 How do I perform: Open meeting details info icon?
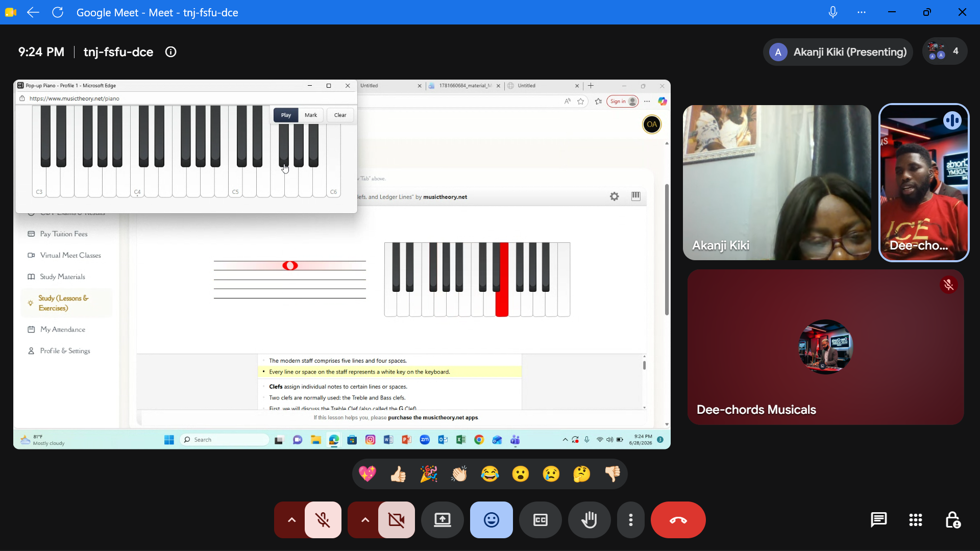171,52
